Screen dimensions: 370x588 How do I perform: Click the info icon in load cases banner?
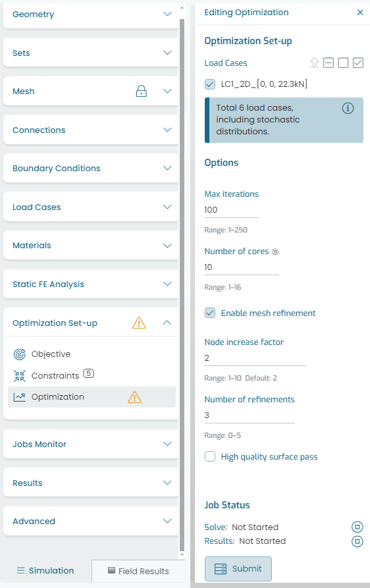click(348, 109)
